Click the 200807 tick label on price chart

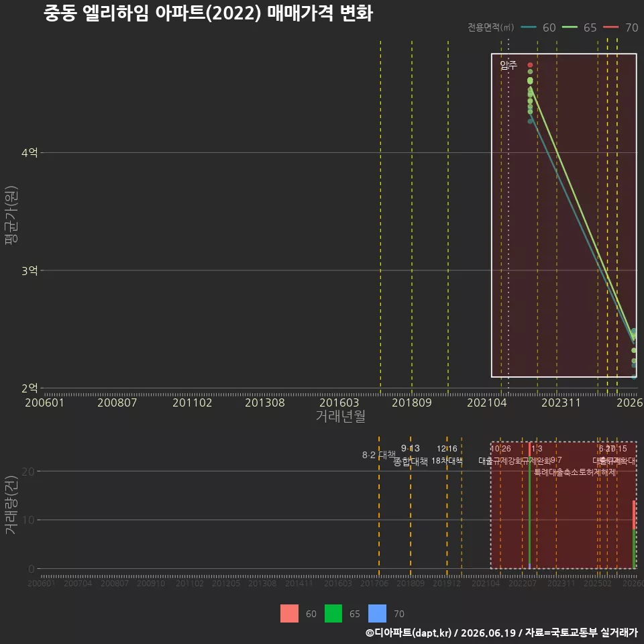point(117,402)
